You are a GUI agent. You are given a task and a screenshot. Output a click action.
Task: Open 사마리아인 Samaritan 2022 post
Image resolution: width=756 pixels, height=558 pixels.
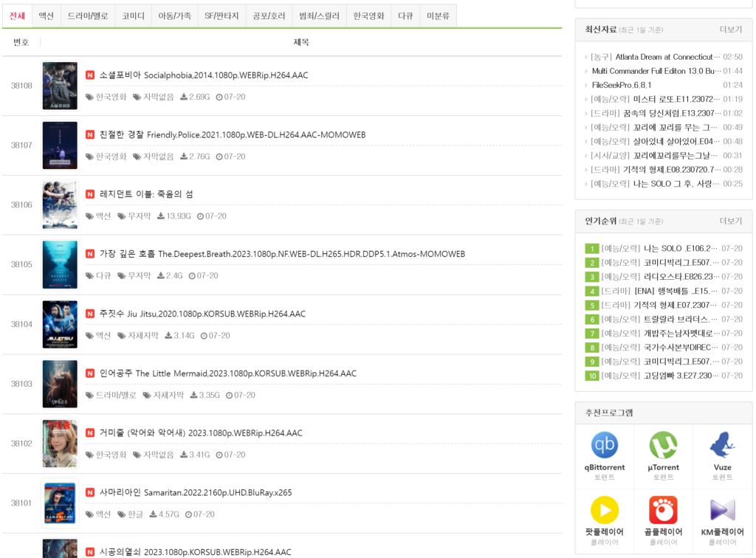point(195,492)
